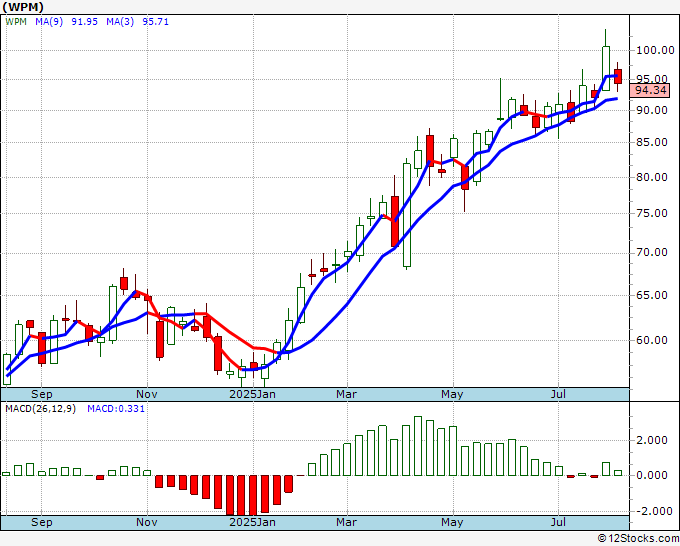Click the 60.00 price axis label
The height and width of the screenshot is (546, 680).
coord(652,340)
